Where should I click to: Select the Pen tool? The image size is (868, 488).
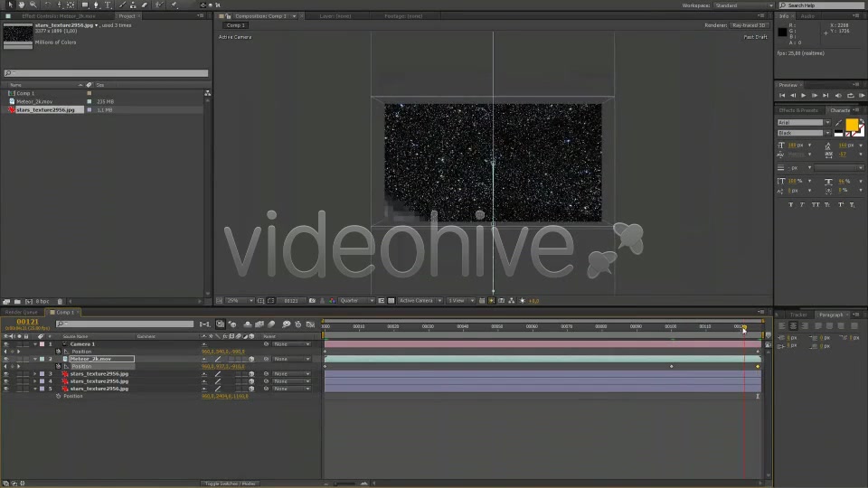coord(97,5)
